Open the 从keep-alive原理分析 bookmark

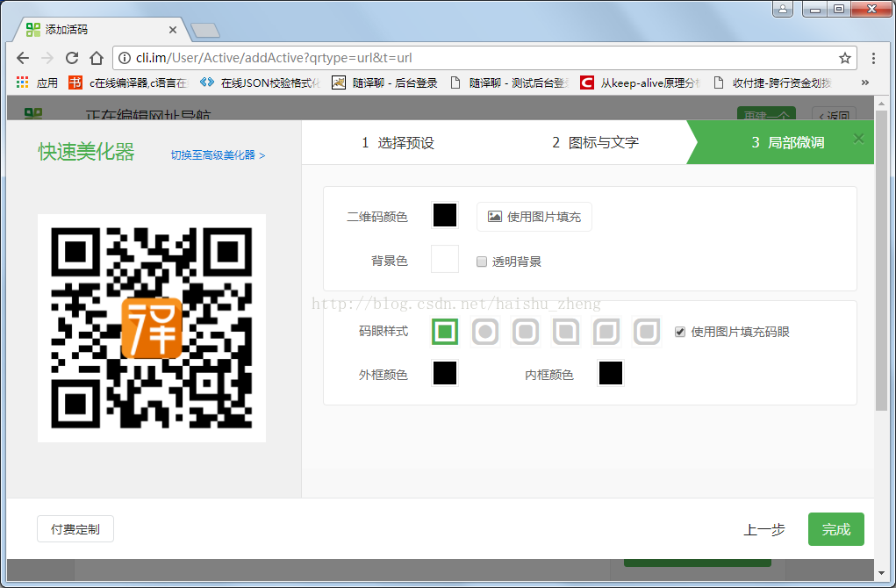(x=641, y=82)
